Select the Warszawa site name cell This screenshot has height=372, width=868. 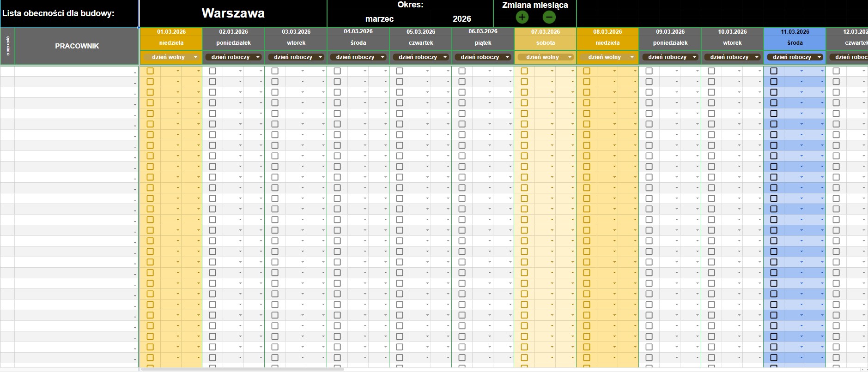(x=233, y=13)
